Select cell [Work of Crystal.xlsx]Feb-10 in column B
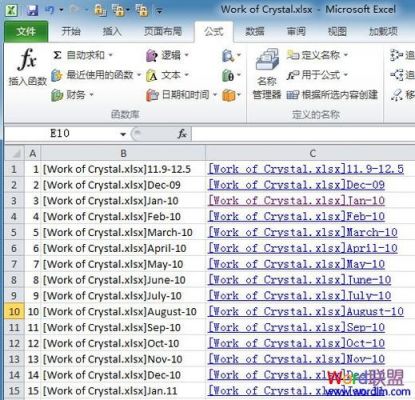The image size is (415, 400). 123,217
